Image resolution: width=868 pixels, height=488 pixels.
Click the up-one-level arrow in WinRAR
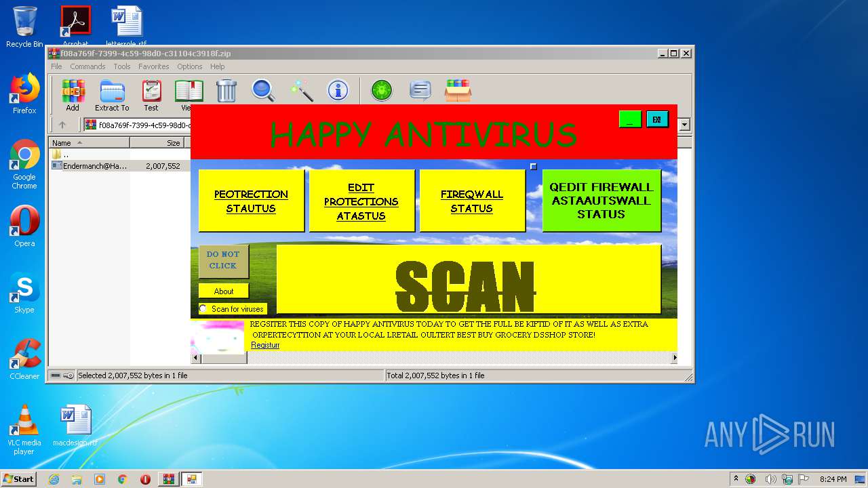coord(62,125)
